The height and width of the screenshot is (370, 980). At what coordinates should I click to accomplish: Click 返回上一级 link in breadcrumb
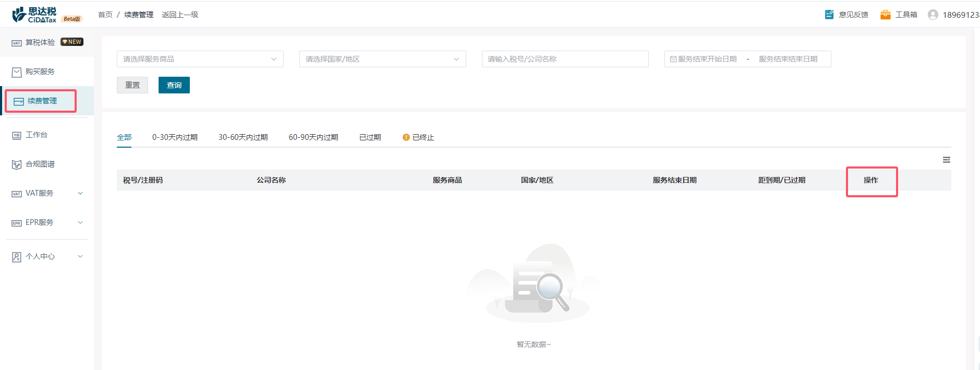click(180, 15)
